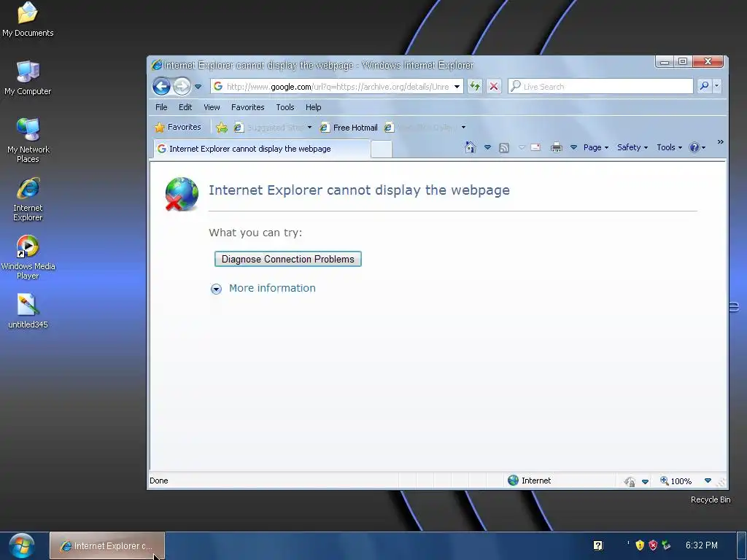The height and width of the screenshot is (560, 747).
Task: Open the Edit menu
Action: (x=185, y=107)
